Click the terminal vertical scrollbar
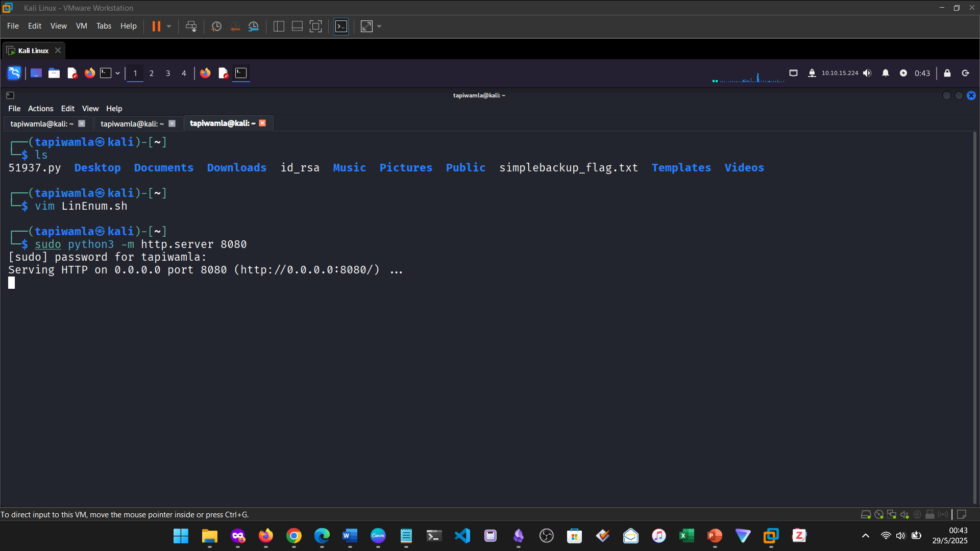 coord(974,317)
